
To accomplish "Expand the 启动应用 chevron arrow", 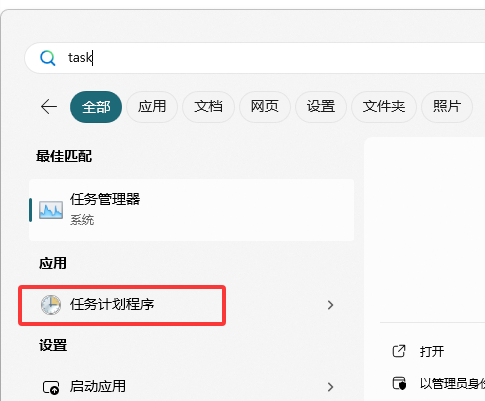I will tap(330, 387).
